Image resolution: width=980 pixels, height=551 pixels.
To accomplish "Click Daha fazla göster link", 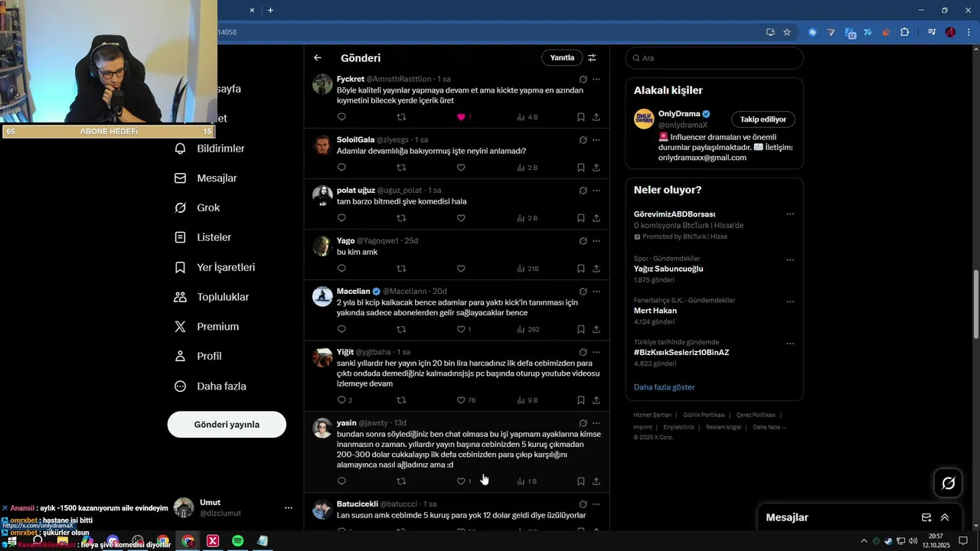I will (665, 387).
